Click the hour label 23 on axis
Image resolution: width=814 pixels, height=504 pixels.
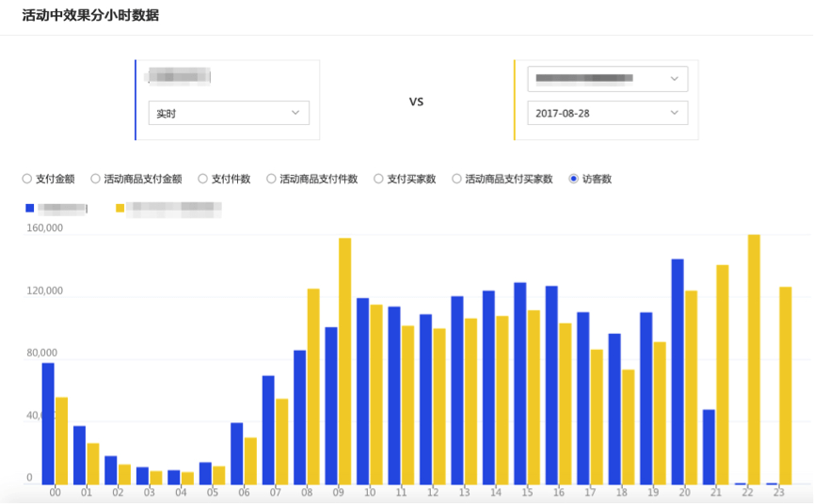click(x=778, y=493)
